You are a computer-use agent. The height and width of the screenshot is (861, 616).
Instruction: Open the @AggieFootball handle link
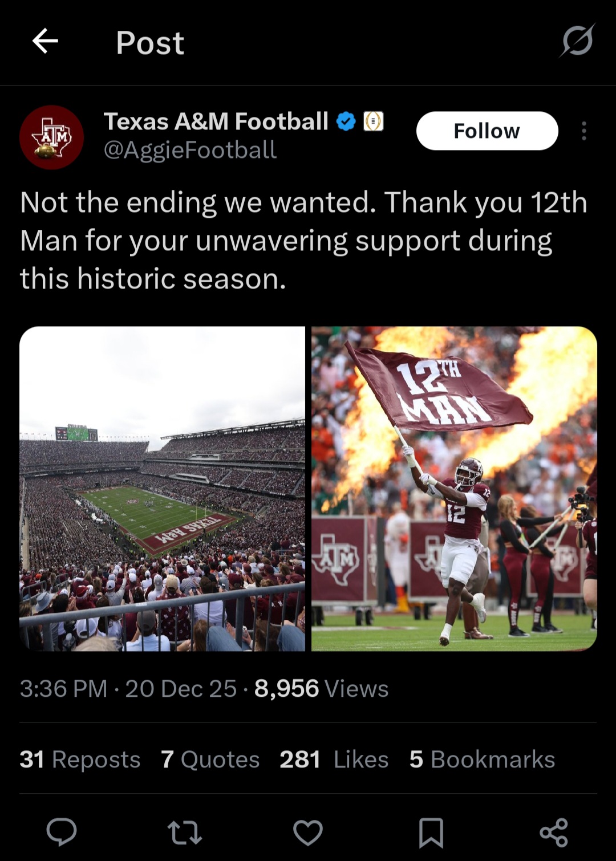point(190,150)
